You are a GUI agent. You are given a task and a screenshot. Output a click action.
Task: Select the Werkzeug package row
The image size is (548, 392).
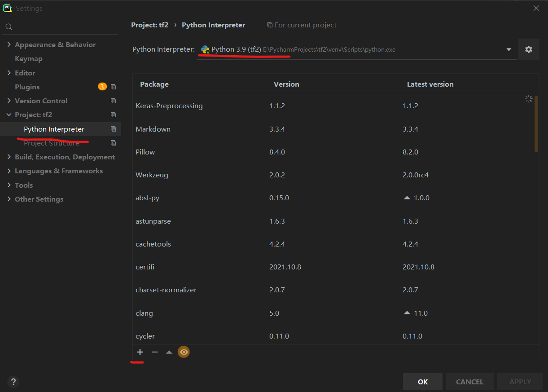[333, 175]
